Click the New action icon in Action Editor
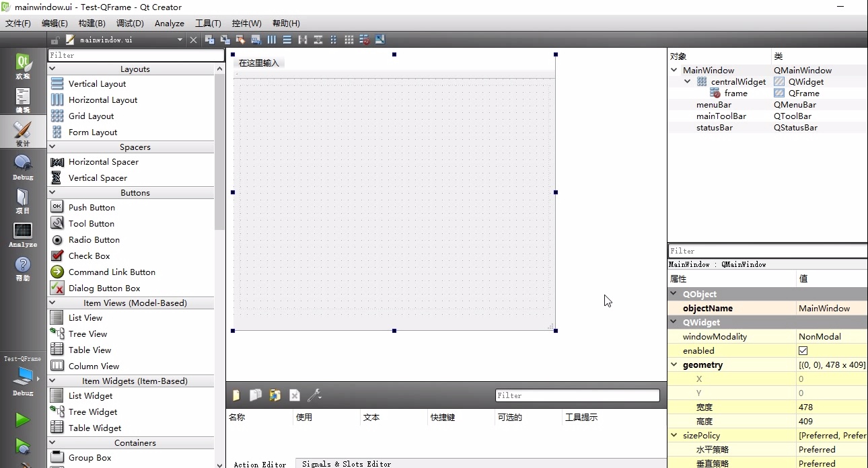 click(236, 395)
